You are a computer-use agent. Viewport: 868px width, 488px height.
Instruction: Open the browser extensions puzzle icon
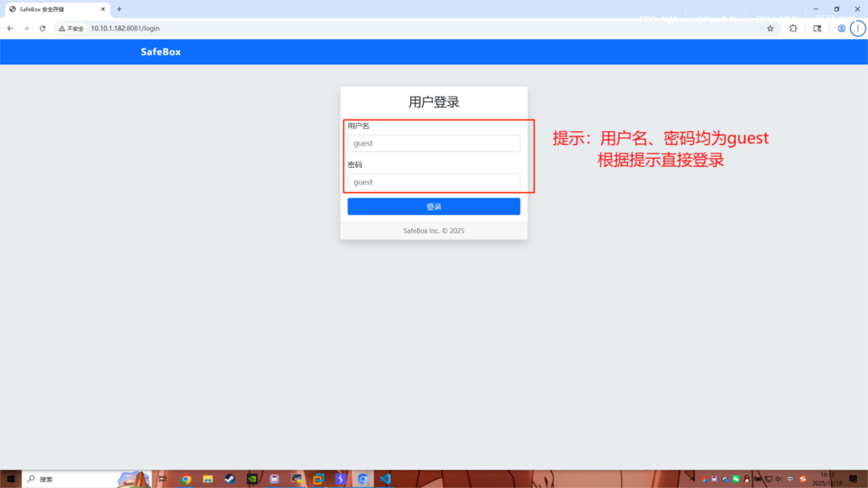click(793, 28)
